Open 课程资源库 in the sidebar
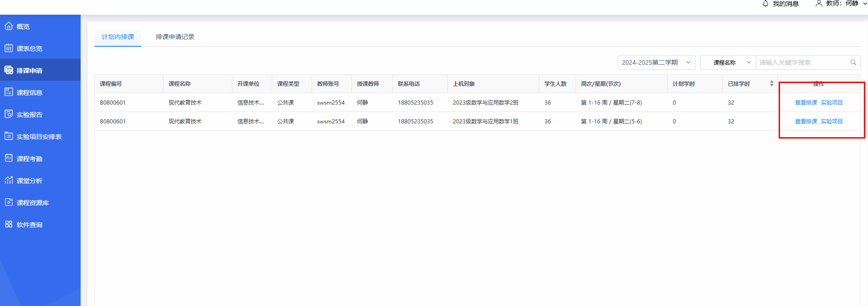 point(33,203)
